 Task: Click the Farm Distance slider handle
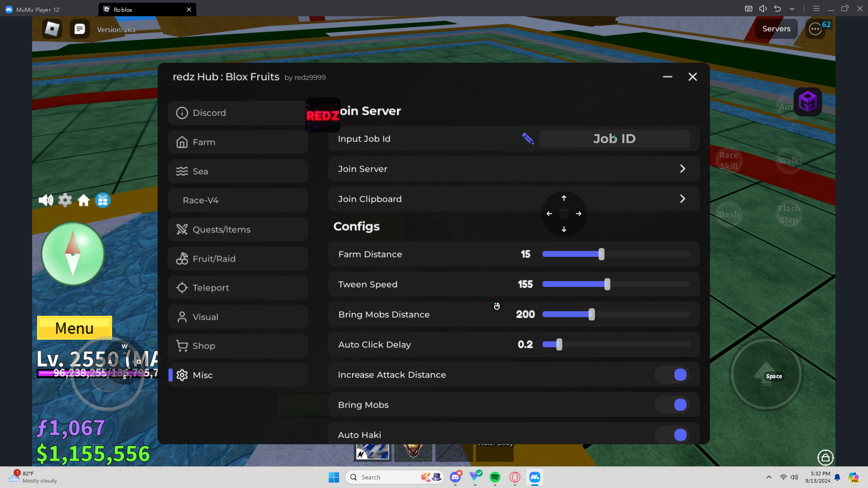[x=601, y=254]
